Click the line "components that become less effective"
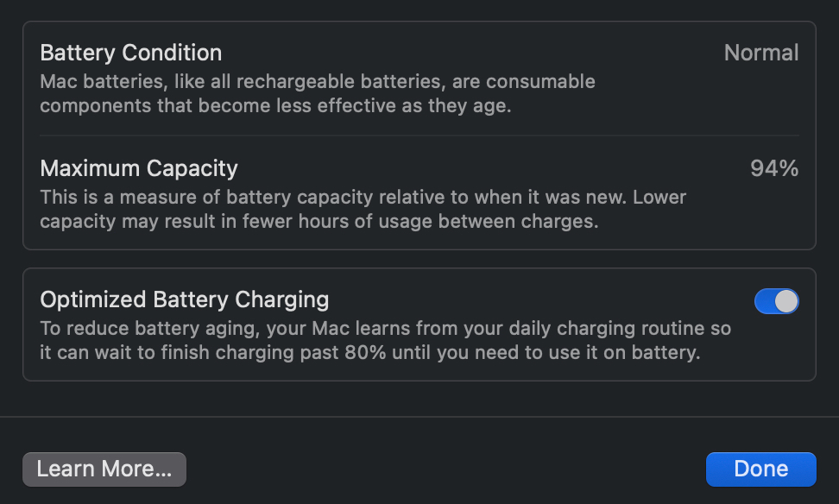The width and height of the screenshot is (839, 504). [x=287, y=106]
